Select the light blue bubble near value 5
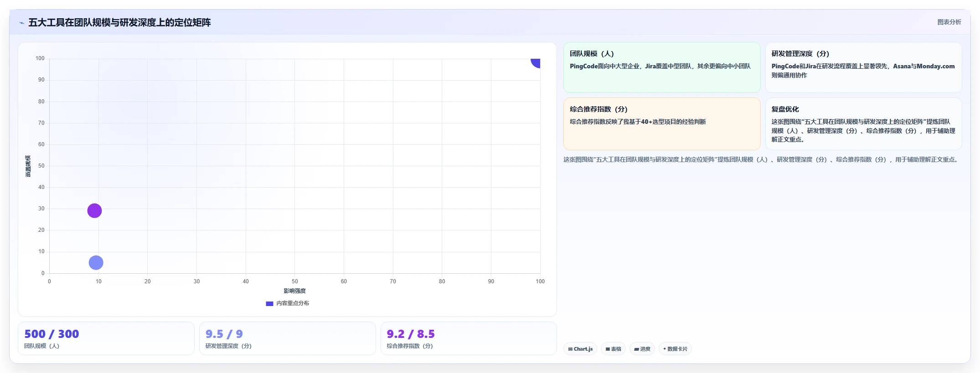Image resolution: width=980 pixels, height=373 pixels. 96,262
